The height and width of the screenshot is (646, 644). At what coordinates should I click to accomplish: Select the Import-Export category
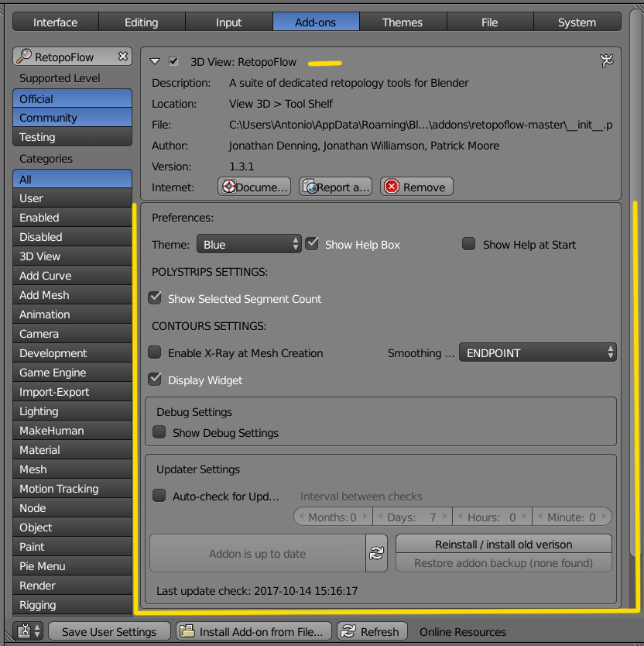pyautogui.click(x=72, y=392)
